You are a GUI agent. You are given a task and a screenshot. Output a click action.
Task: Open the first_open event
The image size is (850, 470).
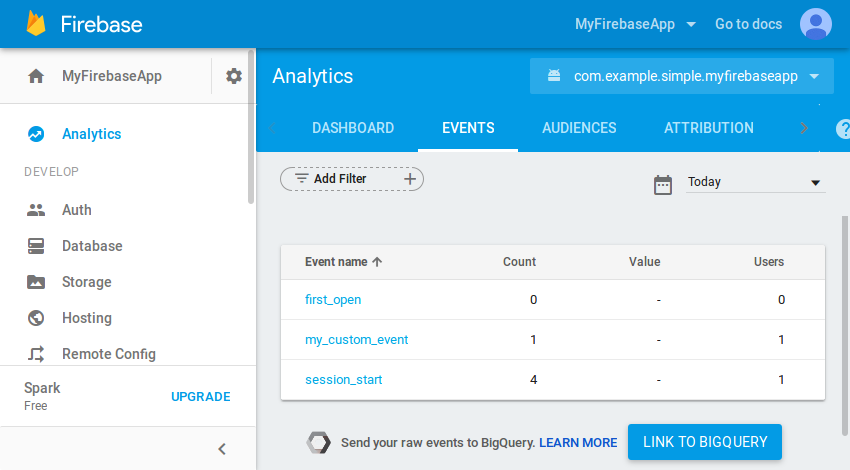click(x=333, y=300)
